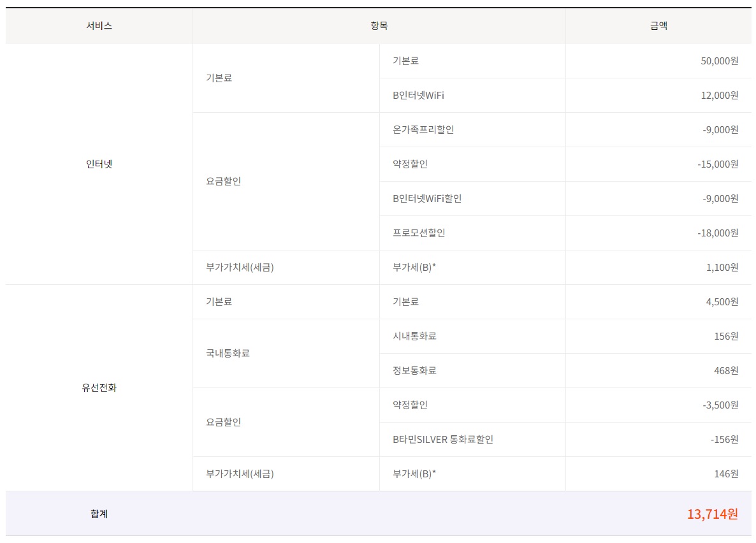Viewport: 756px width, 543px height.
Task: Click the B타민SILVER 통화료할인 item
Action: coord(443,439)
